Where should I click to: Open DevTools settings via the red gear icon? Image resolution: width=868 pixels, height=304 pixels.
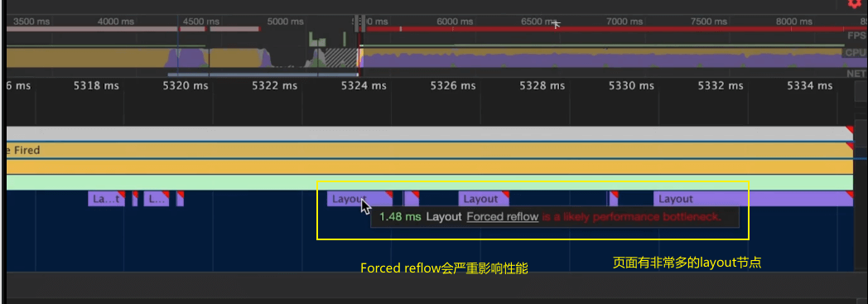(x=856, y=4)
